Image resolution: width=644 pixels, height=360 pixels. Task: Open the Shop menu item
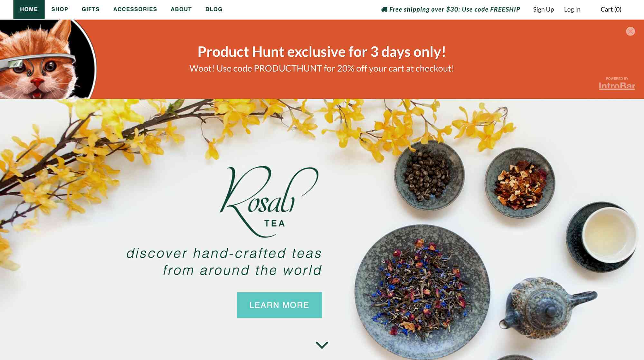click(60, 9)
